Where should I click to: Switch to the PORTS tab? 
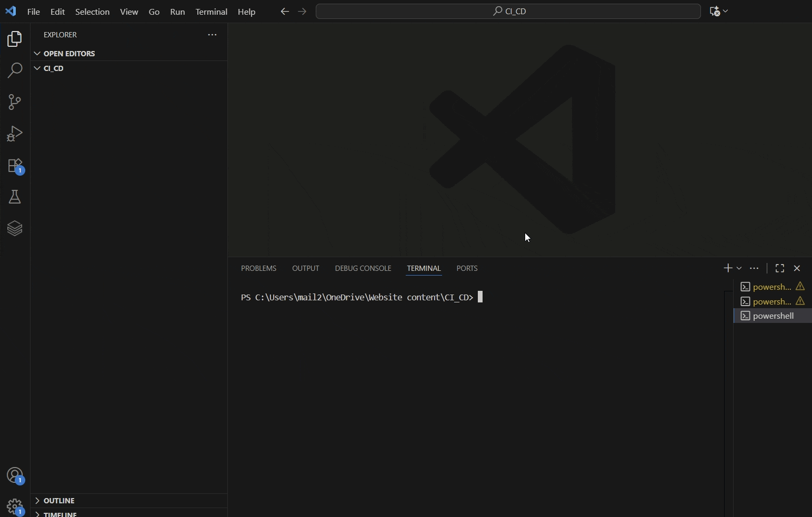467,268
